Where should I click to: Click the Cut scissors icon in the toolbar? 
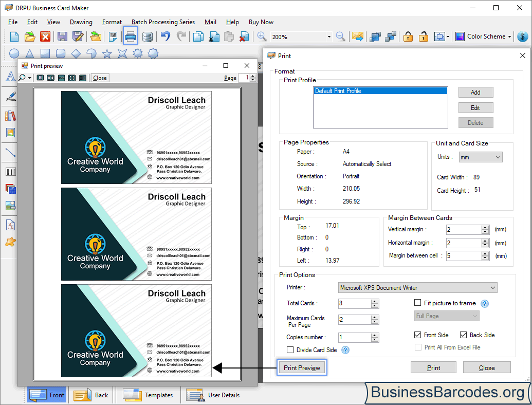[x=214, y=36]
